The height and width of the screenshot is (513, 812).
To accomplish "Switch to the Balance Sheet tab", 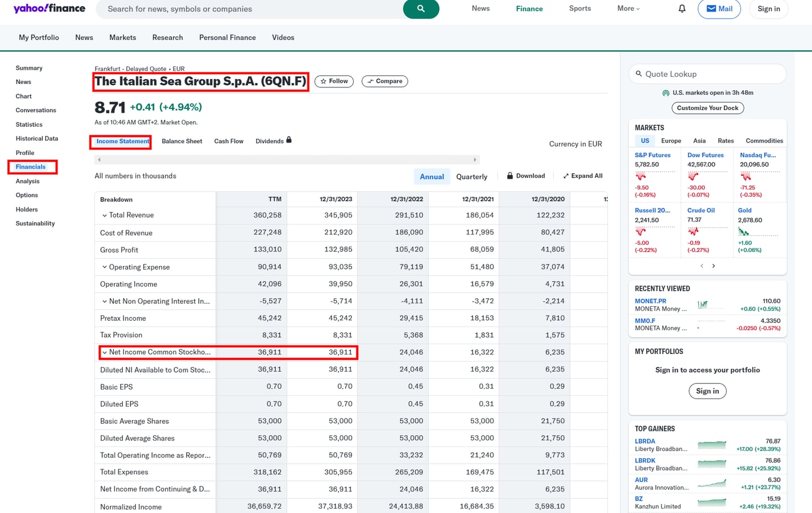I will coord(182,141).
